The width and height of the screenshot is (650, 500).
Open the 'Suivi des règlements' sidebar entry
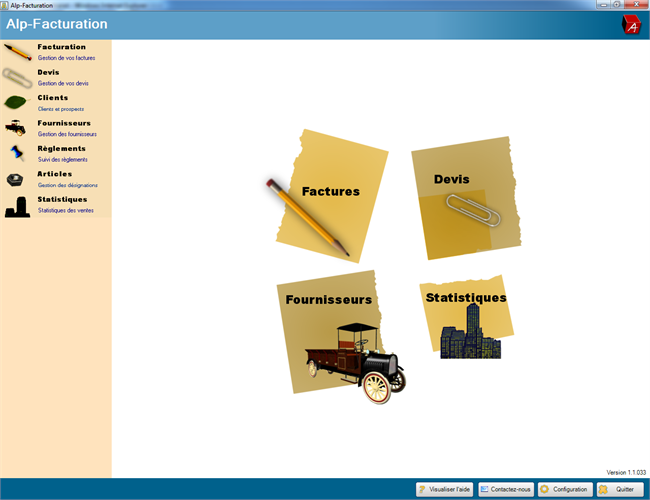click(x=63, y=159)
